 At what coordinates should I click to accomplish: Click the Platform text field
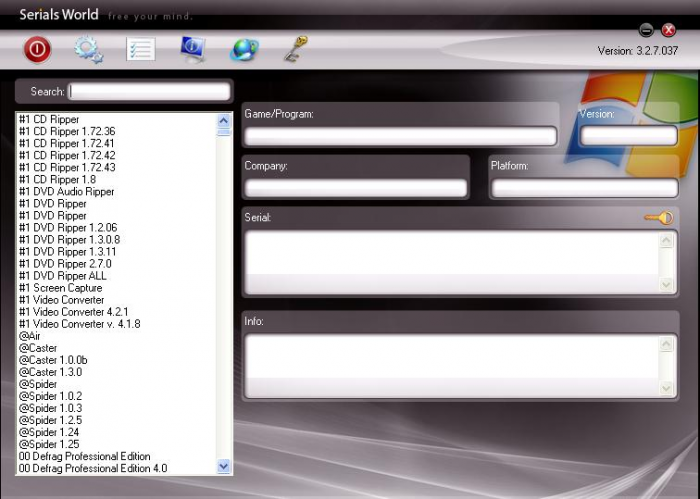point(584,188)
